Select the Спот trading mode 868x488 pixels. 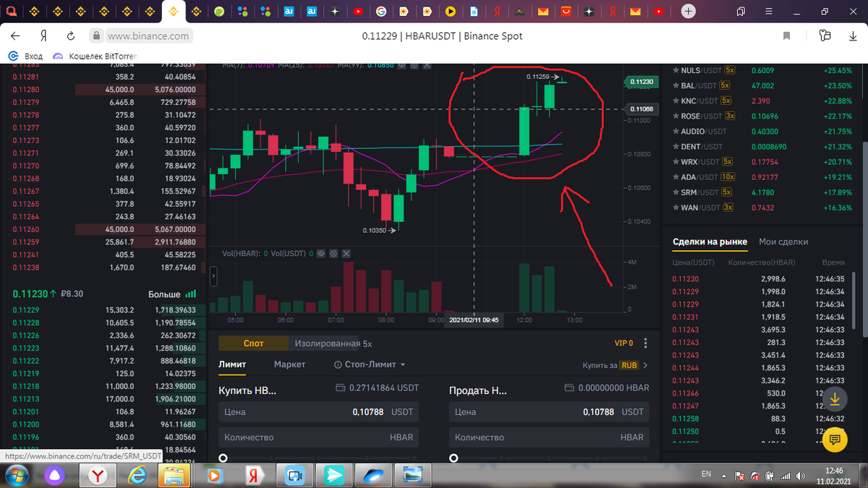pyautogui.click(x=253, y=343)
